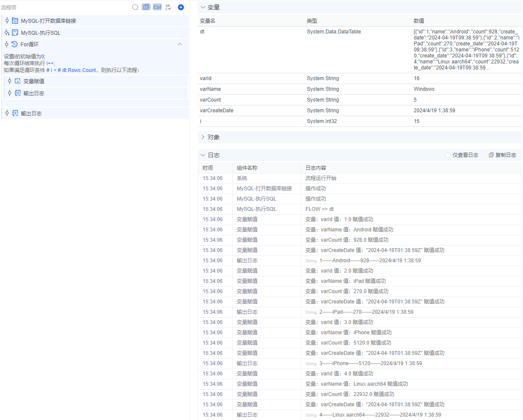The height and width of the screenshot is (420, 523).
Task: Select the MySQL-打开数据库链接 step icon
Action: coord(15,21)
